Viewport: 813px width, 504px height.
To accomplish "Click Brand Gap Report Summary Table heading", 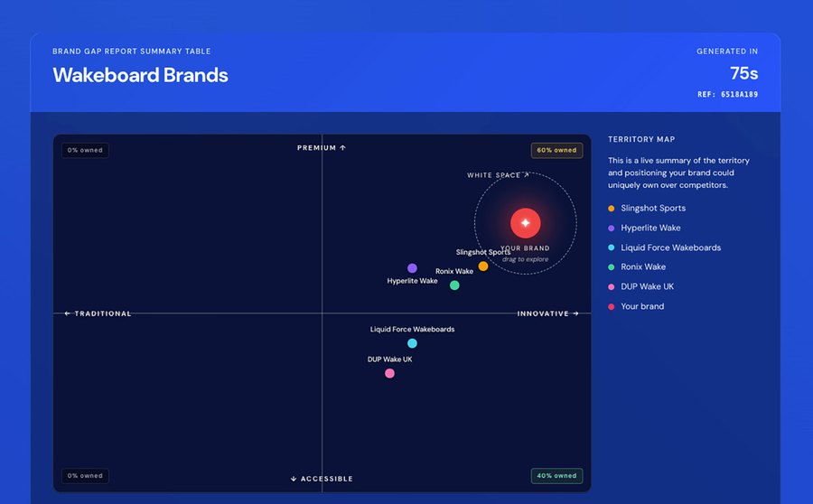I will click(132, 51).
